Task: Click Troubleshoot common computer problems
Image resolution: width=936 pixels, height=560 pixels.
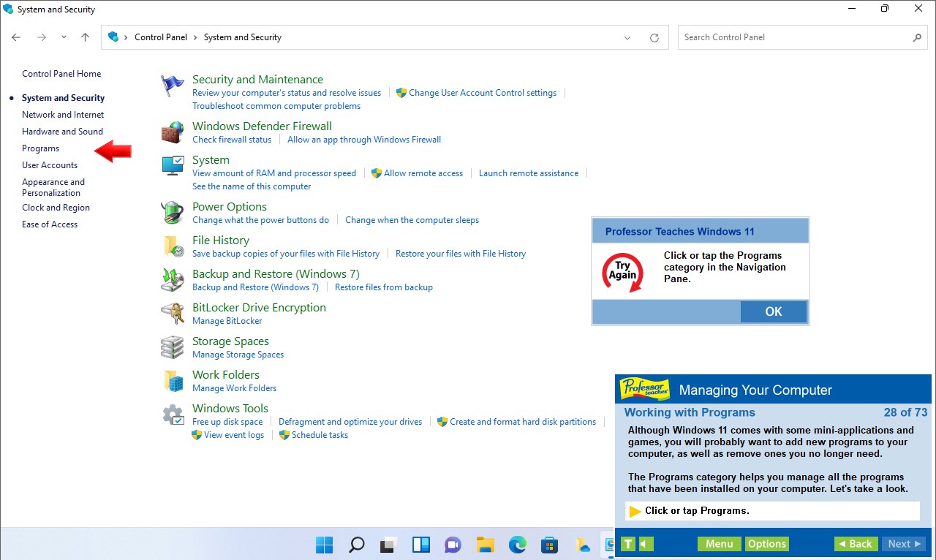Action: click(276, 106)
